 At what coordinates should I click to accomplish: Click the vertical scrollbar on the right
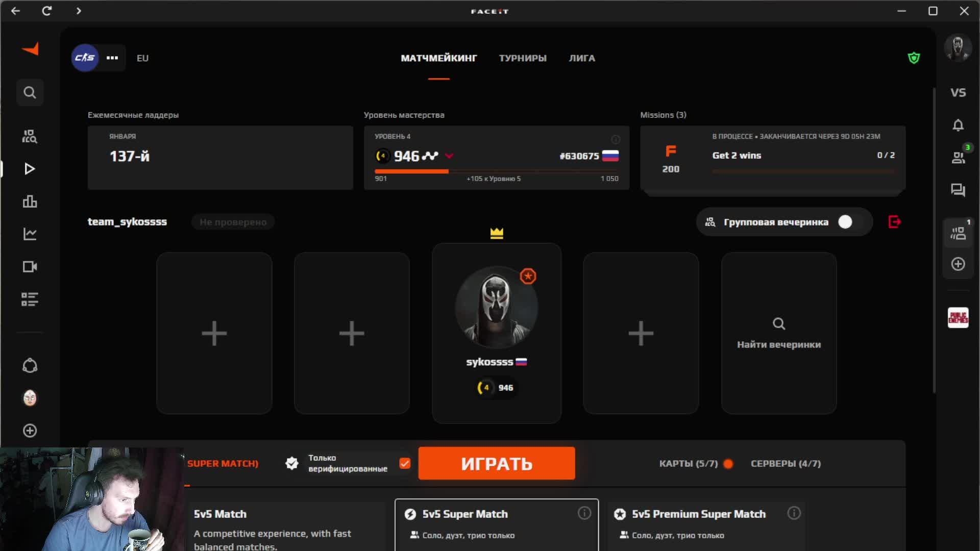click(x=934, y=240)
